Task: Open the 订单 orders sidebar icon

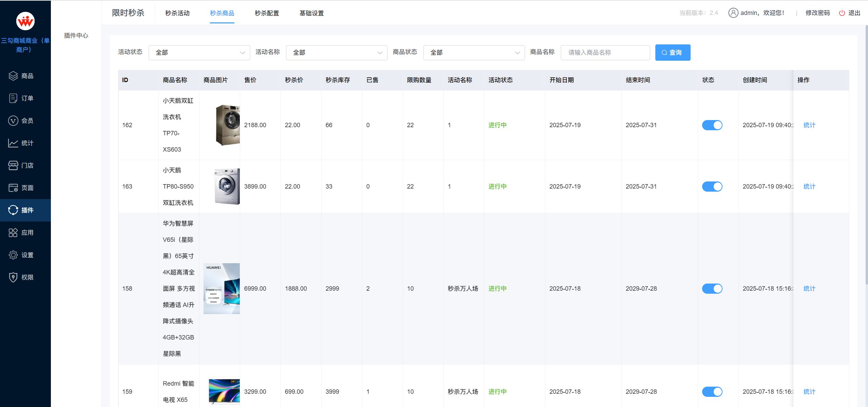Action: 13,98
